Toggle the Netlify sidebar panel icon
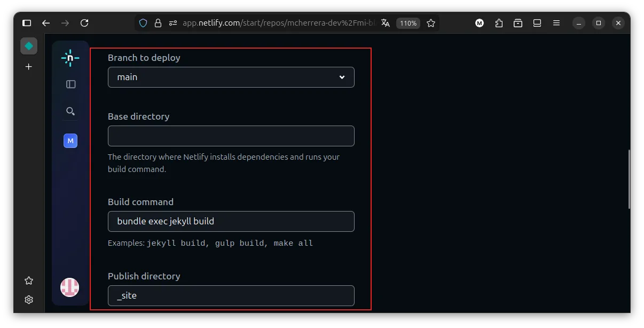Screen dimensions: 644x328 tap(70, 84)
